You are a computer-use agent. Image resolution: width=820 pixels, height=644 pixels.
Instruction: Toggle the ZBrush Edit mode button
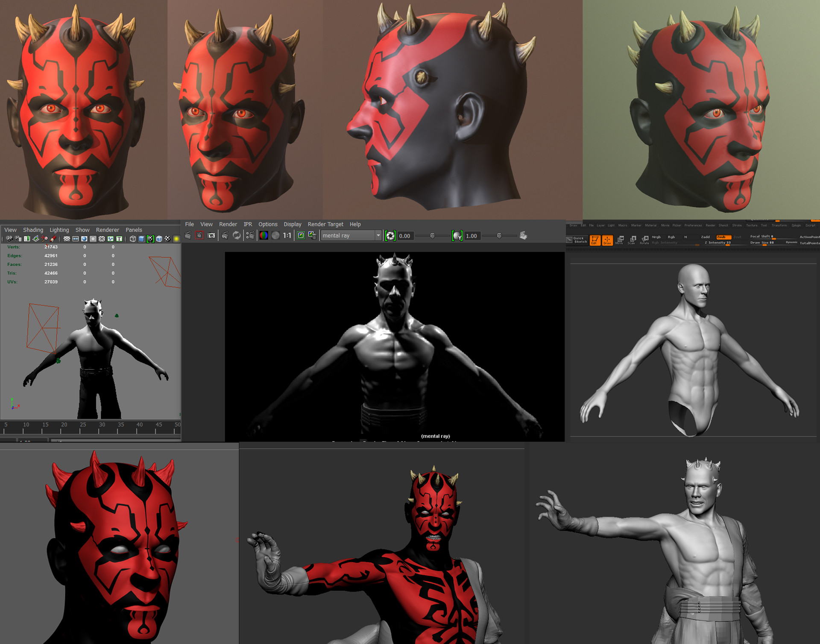(595, 240)
